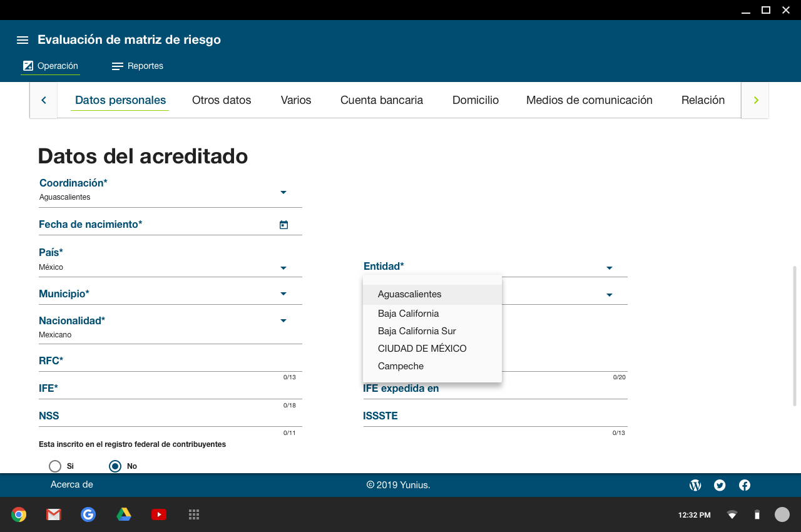Select the "No" radio button
Image resolution: width=801 pixels, height=532 pixels.
(115, 466)
